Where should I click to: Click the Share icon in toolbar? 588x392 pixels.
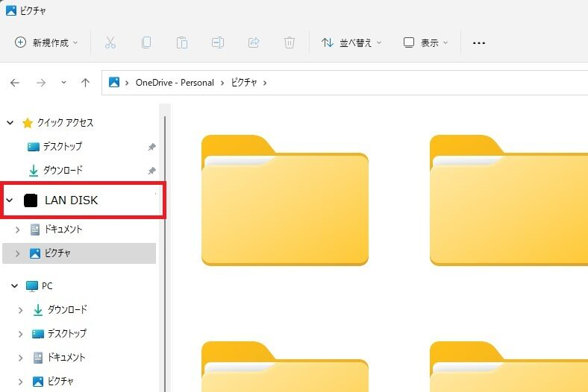[254, 42]
